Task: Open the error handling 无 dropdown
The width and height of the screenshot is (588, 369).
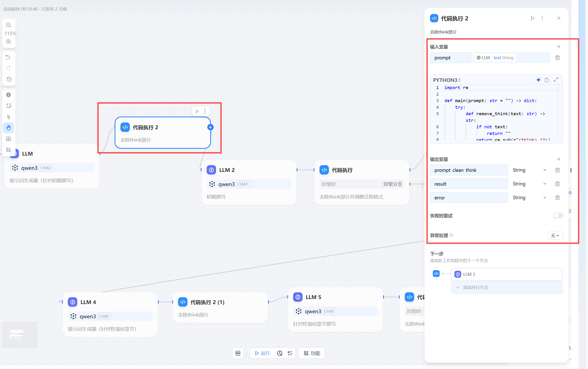Action: point(555,235)
